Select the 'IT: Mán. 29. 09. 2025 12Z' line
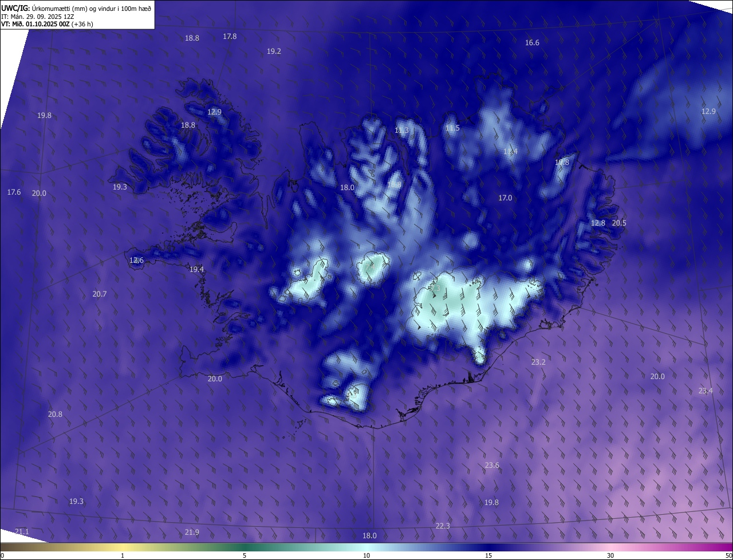The image size is (733, 560). click(x=38, y=17)
